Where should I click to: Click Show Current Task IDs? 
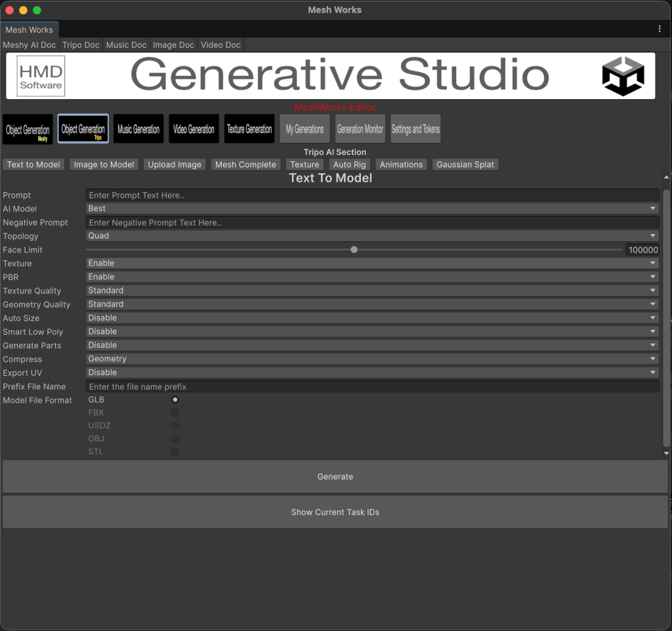coord(335,512)
